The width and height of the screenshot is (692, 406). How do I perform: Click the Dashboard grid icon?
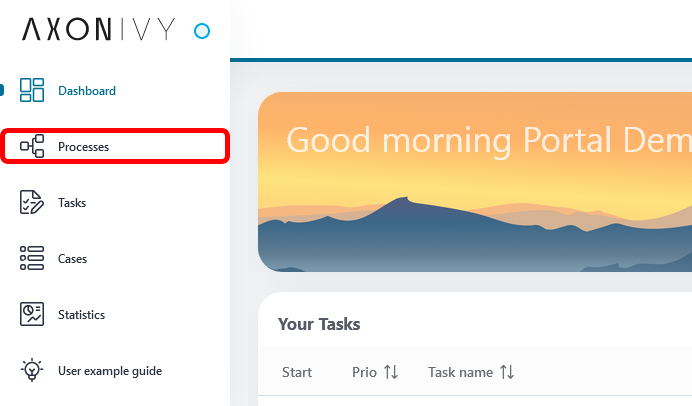[x=32, y=90]
